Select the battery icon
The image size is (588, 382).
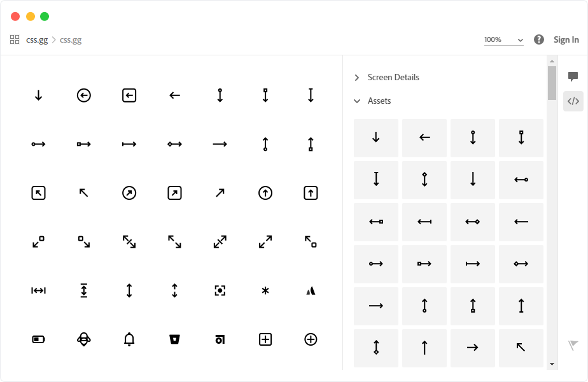click(x=38, y=339)
